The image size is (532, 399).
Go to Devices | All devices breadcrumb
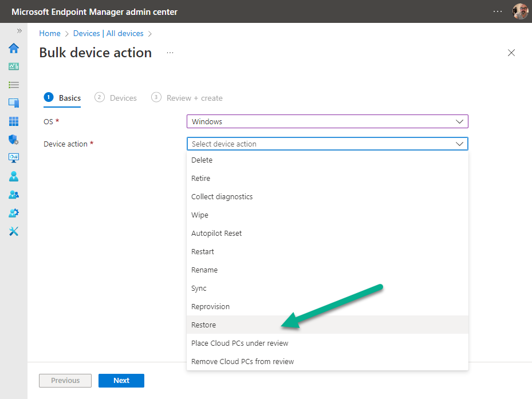tap(108, 33)
